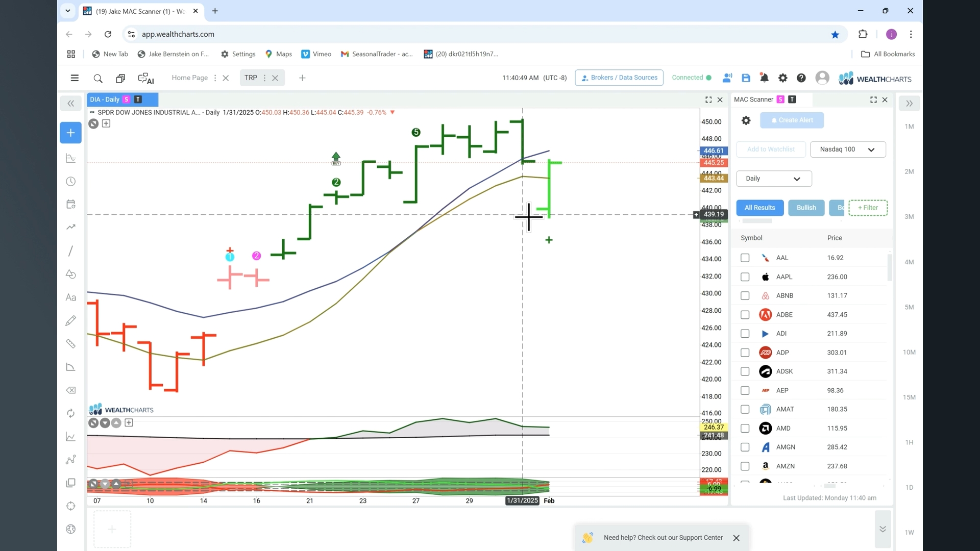The height and width of the screenshot is (551, 980).
Task: Click the blue plus add tool button
Action: coord(71,133)
